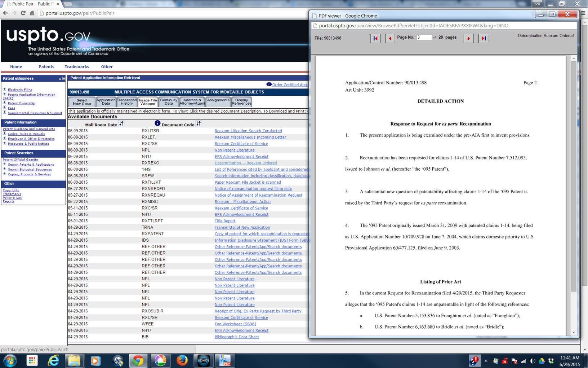588x368 pixels.
Task: Click the clock in taskbar
Action: [x=570, y=361]
